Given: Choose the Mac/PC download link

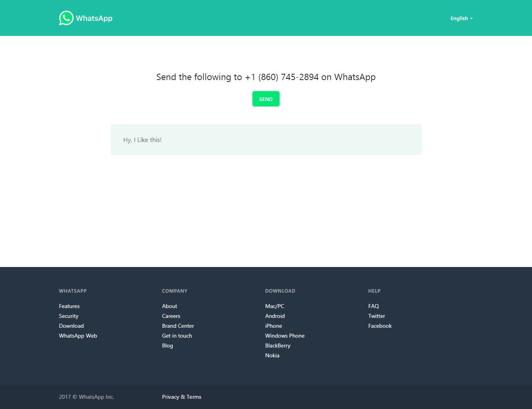Looking at the screenshot, I should pyautogui.click(x=275, y=306).
